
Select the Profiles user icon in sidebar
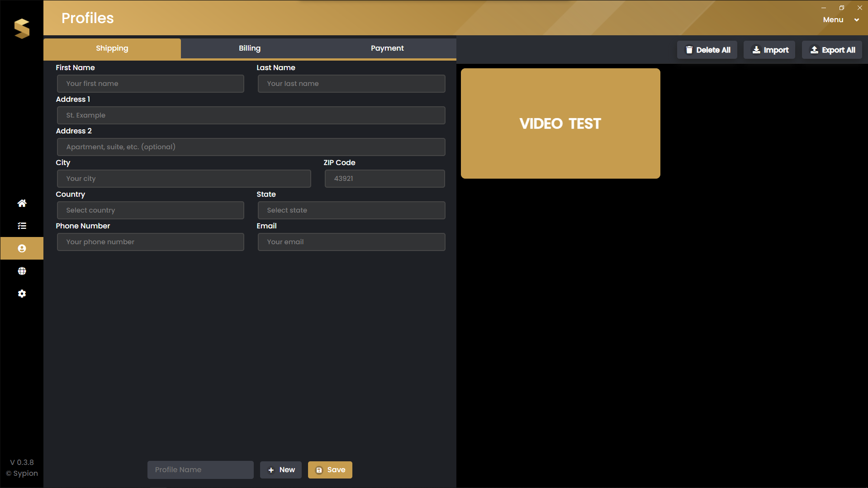(22, 248)
